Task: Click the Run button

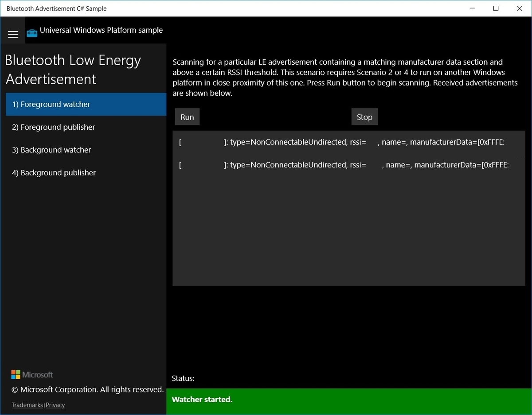Action: click(x=187, y=117)
